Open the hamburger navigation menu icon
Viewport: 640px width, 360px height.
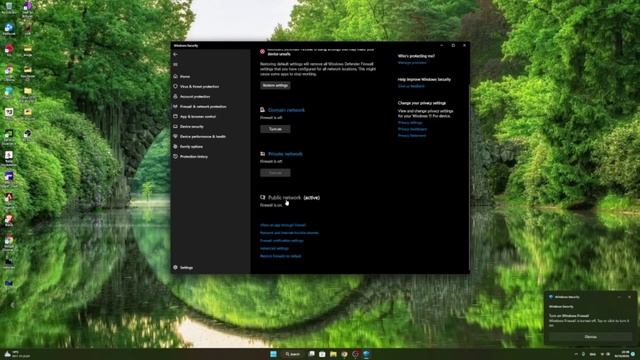(x=176, y=64)
